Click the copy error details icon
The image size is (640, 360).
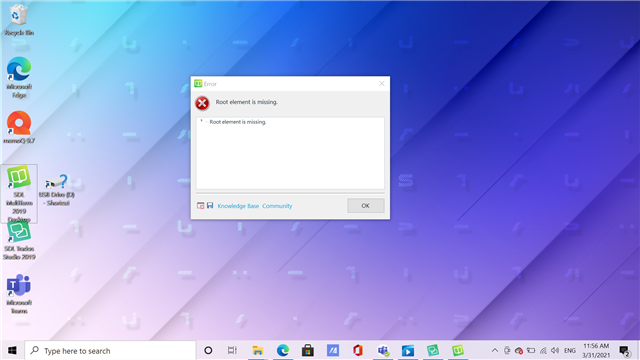[x=200, y=206]
